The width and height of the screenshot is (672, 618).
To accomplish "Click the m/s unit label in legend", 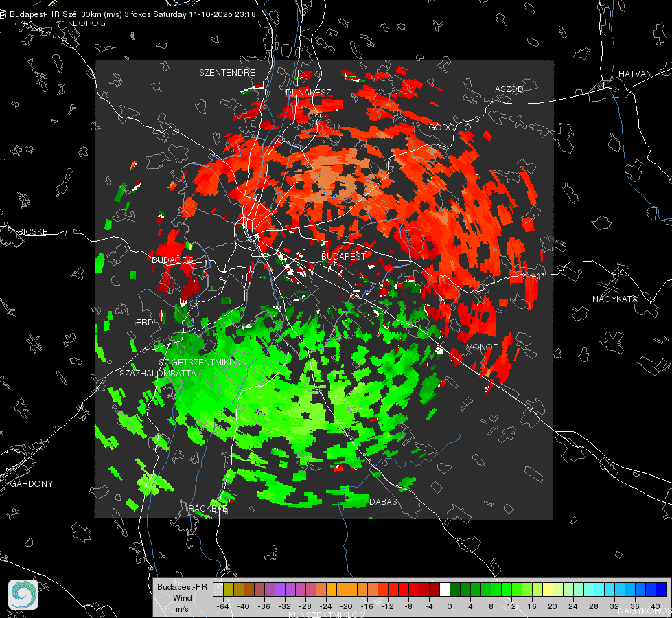I will [x=182, y=609].
